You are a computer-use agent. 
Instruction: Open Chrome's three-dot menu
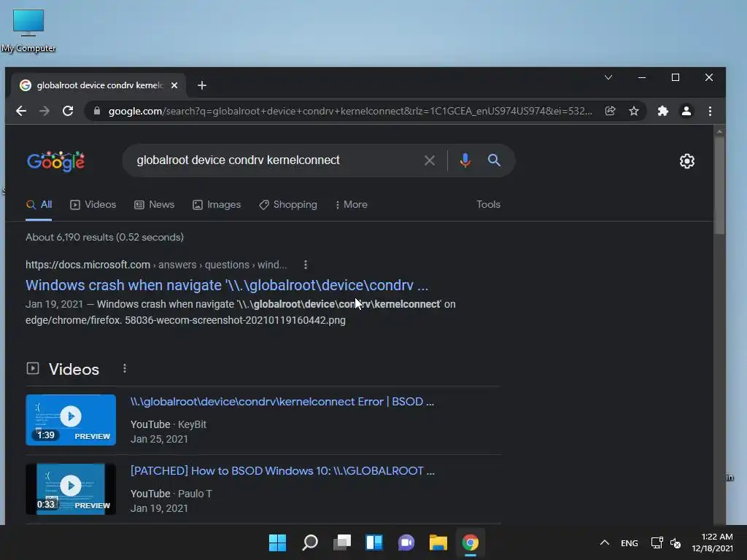tap(710, 111)
